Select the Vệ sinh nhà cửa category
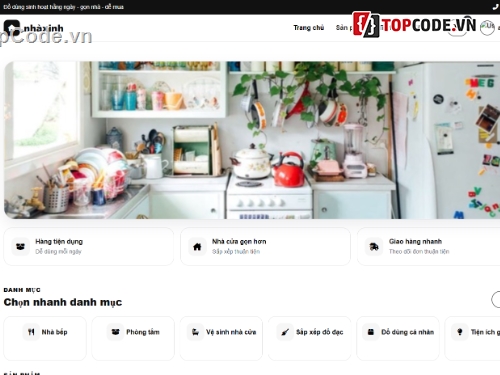Screen dimensions: 500x375 221,338
